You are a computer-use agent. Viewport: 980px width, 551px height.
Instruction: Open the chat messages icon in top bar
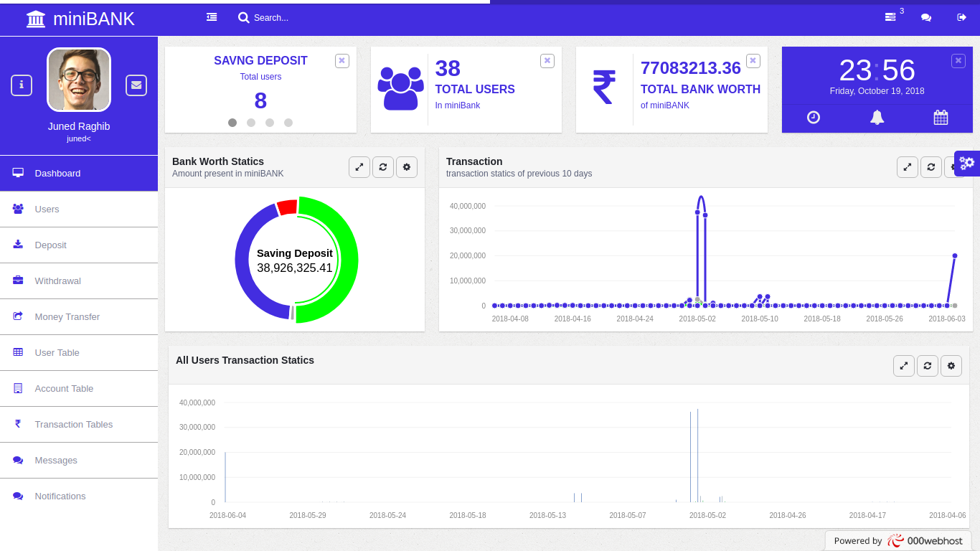click(x=926, y=17)
